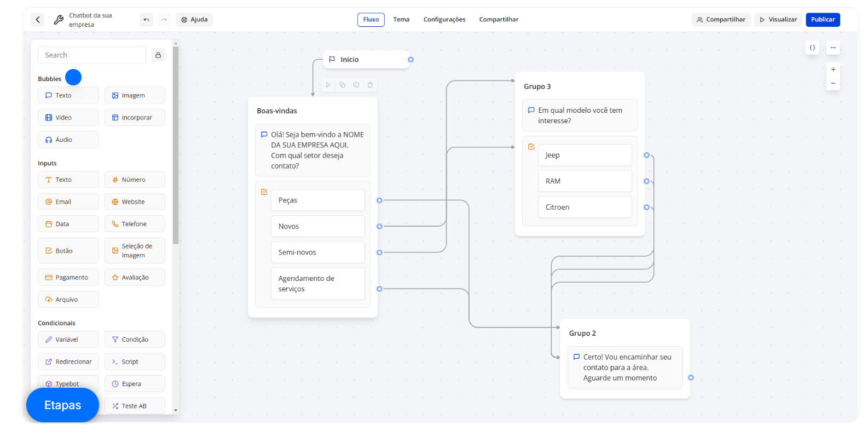Open the three-dots more options menu
Screen dimensions: 868x437
[x=833, y=48]
